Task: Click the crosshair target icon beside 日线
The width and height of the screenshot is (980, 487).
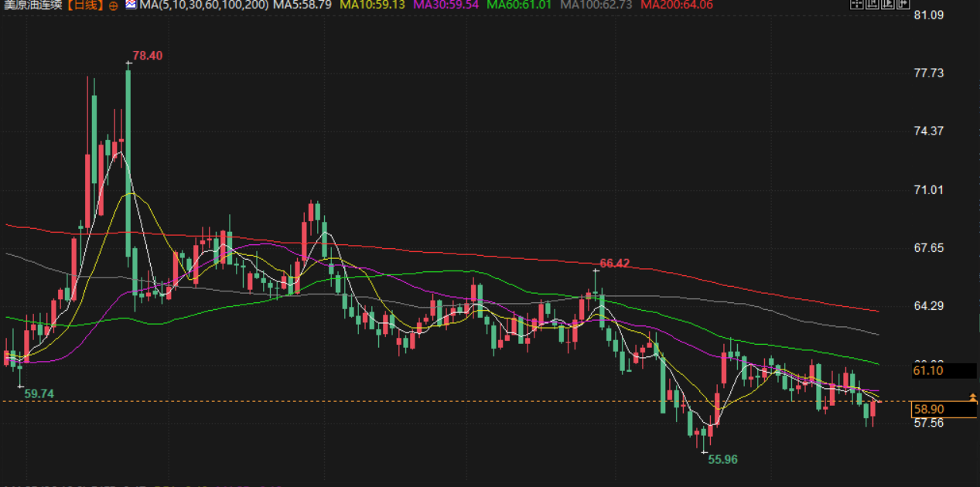Action: click(114, 5)
